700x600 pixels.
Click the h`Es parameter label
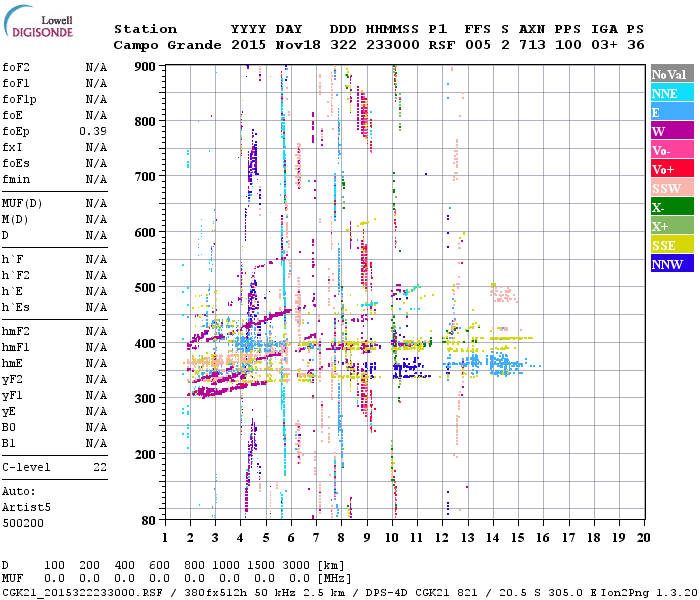click(16, 308)
